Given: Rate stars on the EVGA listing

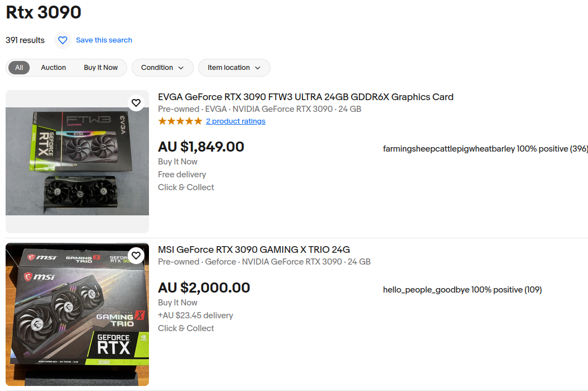Looking at the screenshot, I should click(180, 121).
